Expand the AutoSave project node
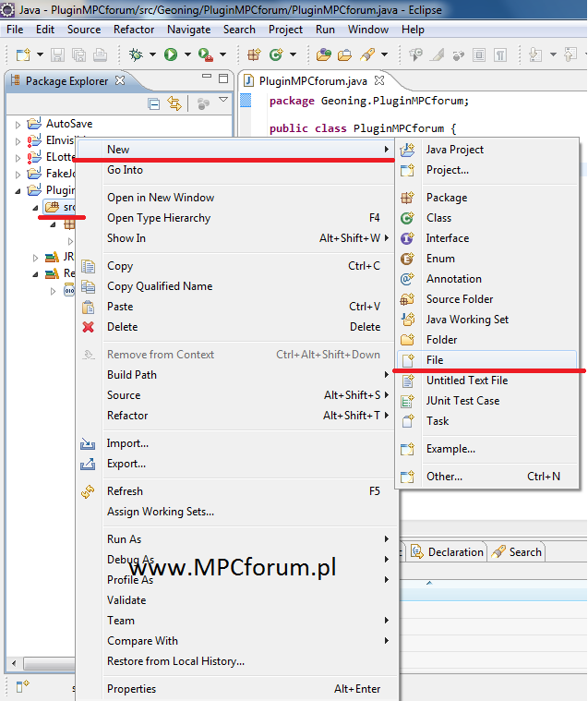 point(18,125)
